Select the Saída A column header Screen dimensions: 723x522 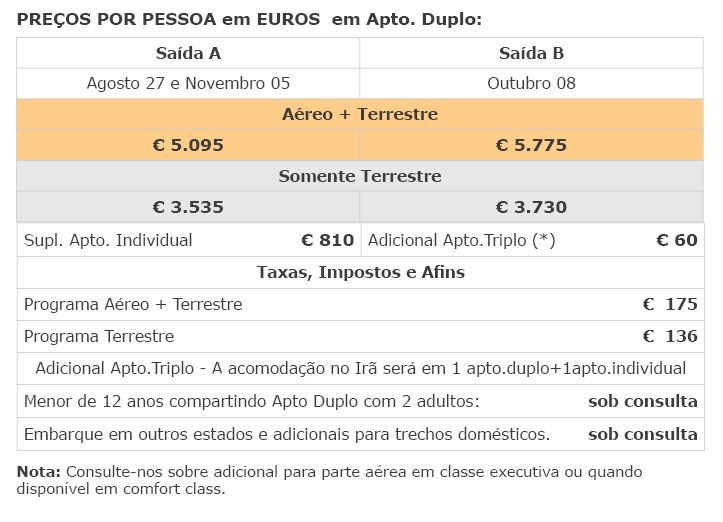coord(188,53)
